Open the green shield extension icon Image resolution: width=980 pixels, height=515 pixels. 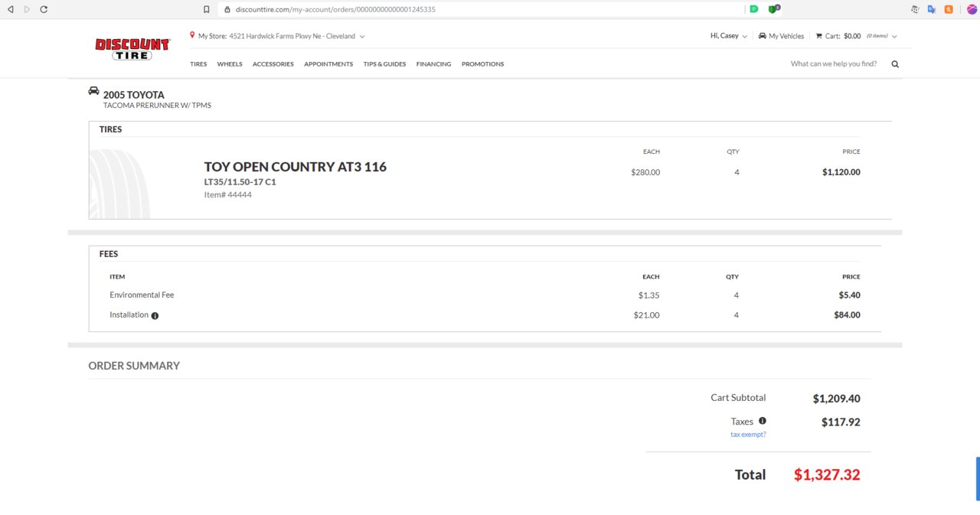click(773, 9)
